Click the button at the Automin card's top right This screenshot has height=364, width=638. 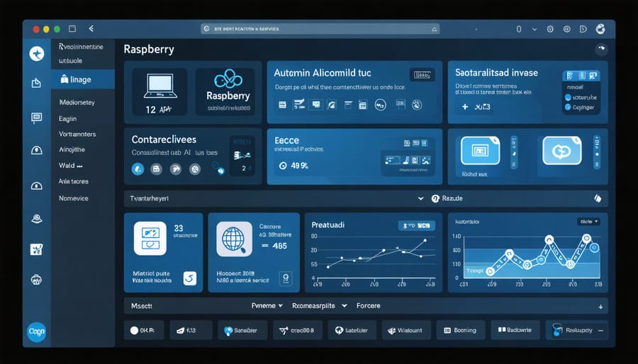tap(422, 75)
